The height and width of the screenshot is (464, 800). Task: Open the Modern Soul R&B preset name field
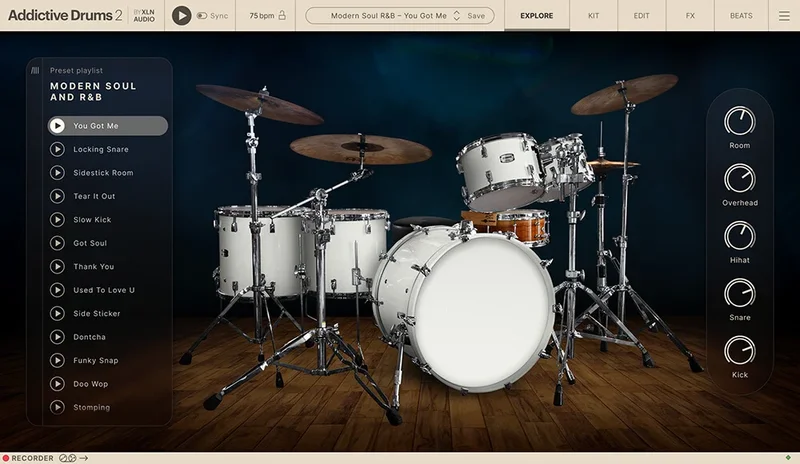pyautogui.click(x=388, y=16)
